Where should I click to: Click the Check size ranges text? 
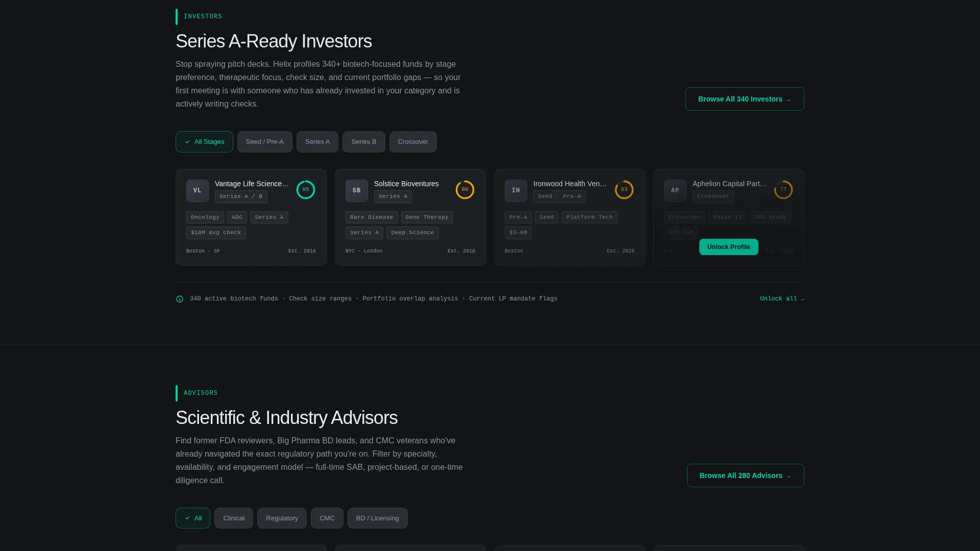pyautogui.click(x=320, y=299)
